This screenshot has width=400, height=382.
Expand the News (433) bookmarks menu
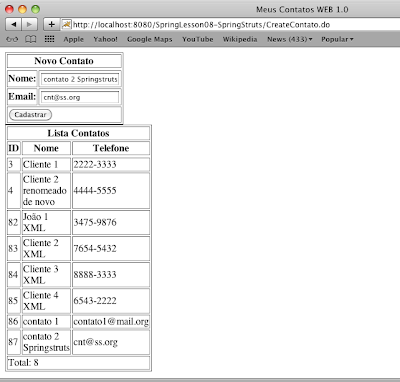tap(290, 39)
